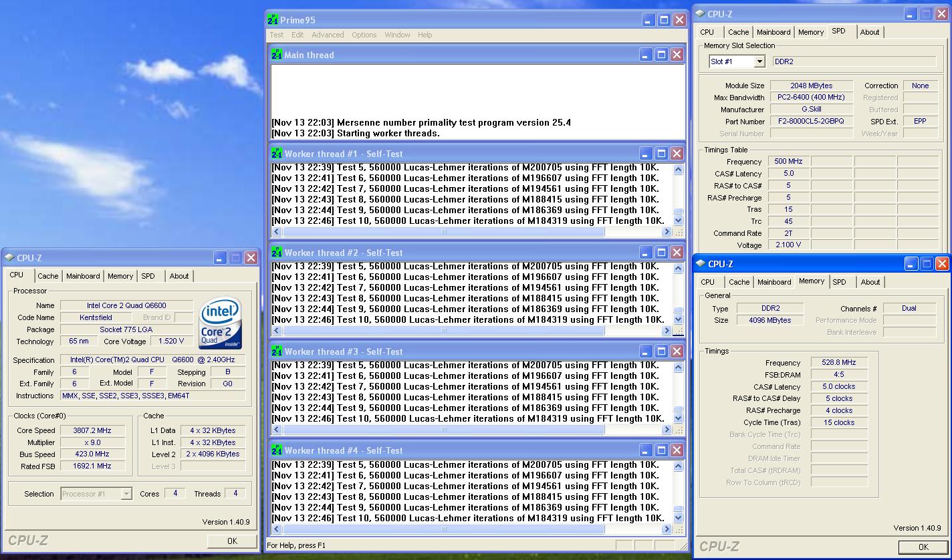Viewport: 952px width, 560px height.
Task: Click right scroll arrow in Worker thread #3
Action: coord(667,430)
